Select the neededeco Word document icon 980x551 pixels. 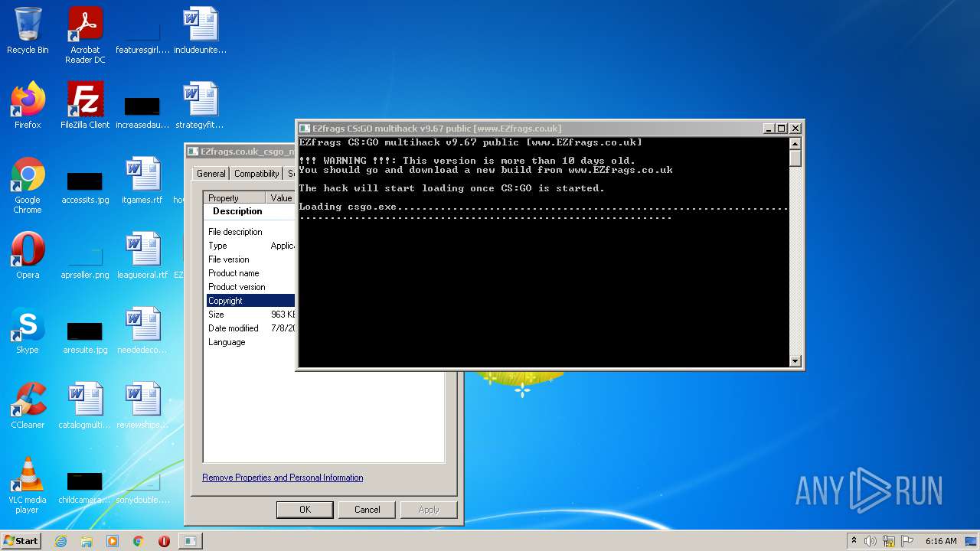pos(142,331)
